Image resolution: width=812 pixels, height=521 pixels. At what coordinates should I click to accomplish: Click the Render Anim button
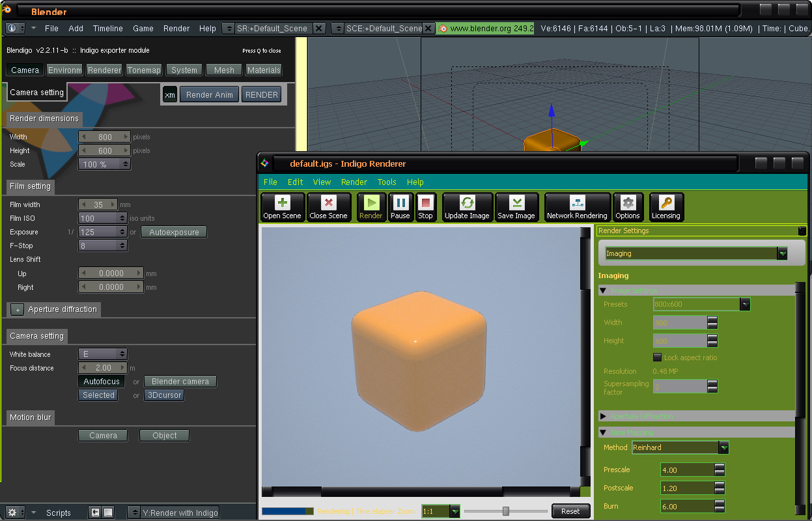coord(209,94)
